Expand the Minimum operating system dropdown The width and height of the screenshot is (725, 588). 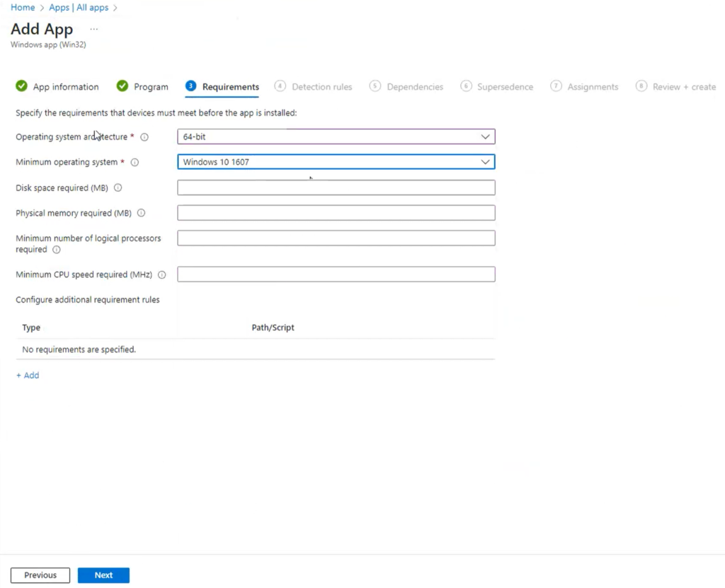pos(486,161)
